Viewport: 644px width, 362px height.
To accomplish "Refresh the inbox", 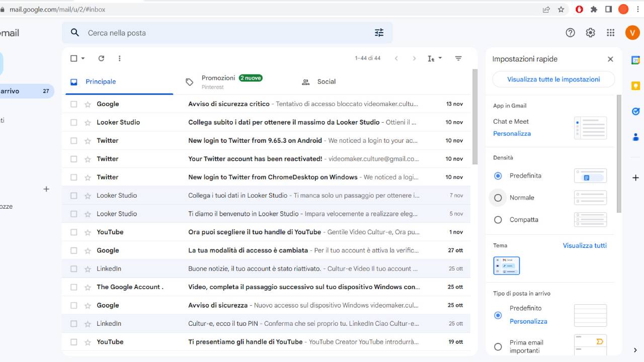I will (101, 58).
